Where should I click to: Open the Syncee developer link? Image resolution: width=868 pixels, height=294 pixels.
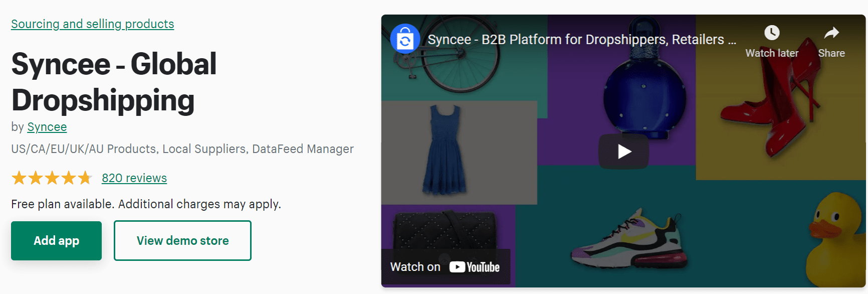pos(47,127)
